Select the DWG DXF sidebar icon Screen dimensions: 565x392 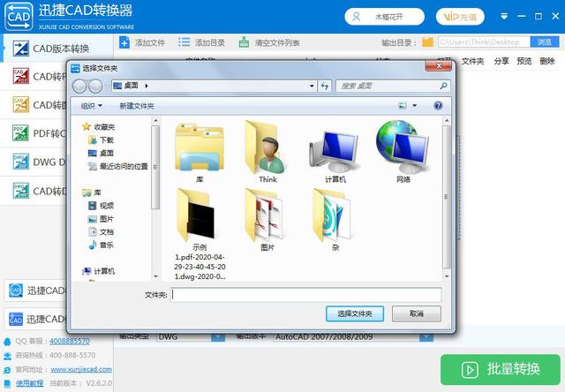point(20,162)
